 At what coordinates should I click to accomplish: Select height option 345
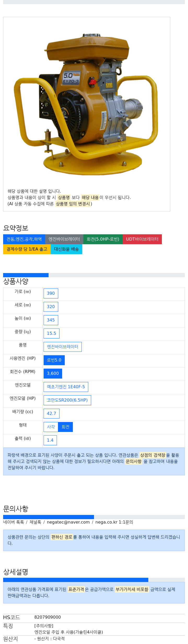[x=51, y=320]
